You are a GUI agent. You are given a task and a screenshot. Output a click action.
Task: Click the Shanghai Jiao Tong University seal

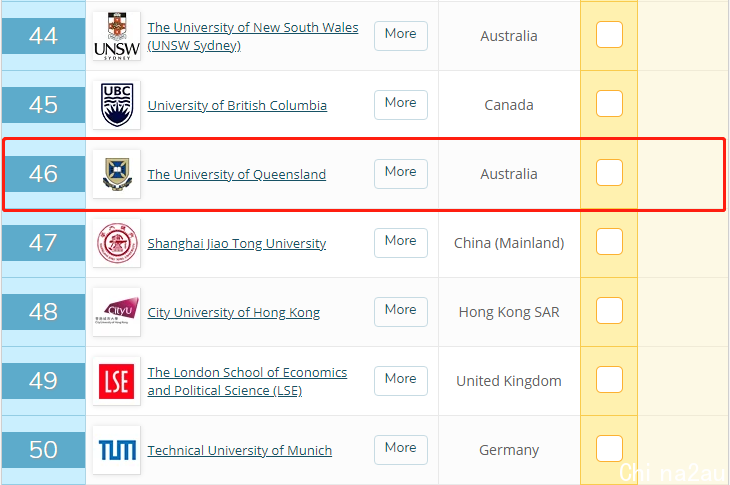coord(116,243)
